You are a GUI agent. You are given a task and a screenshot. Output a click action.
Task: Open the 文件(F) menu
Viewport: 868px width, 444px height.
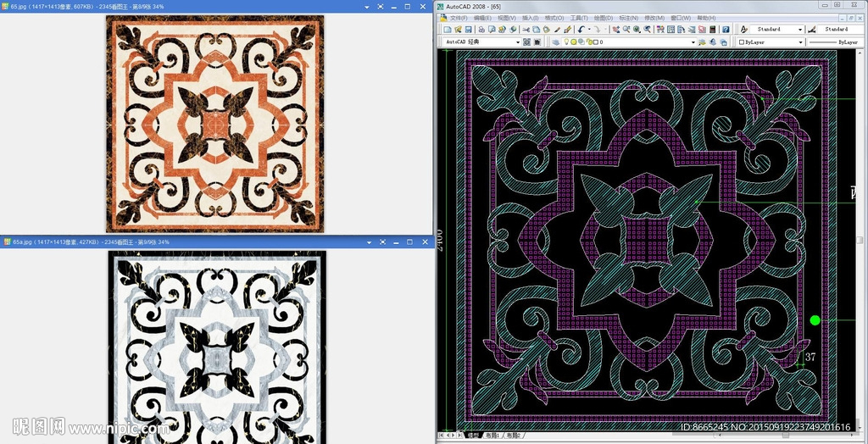(459, 18)
